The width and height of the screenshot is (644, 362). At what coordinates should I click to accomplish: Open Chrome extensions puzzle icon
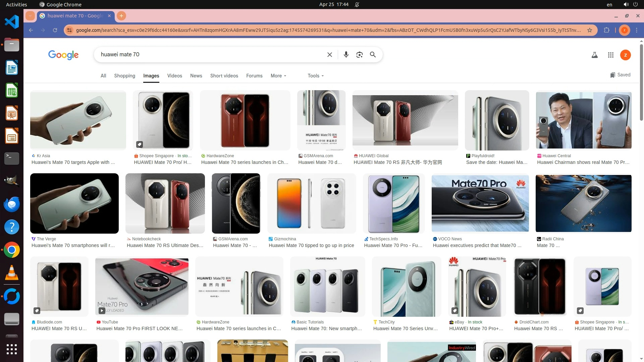(x=606, y=30)
